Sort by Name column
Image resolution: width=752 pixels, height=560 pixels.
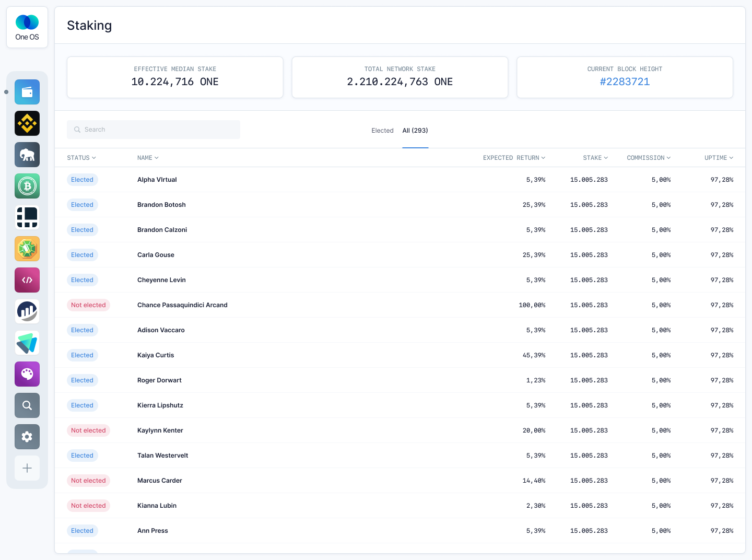click(x=148, y=158)
